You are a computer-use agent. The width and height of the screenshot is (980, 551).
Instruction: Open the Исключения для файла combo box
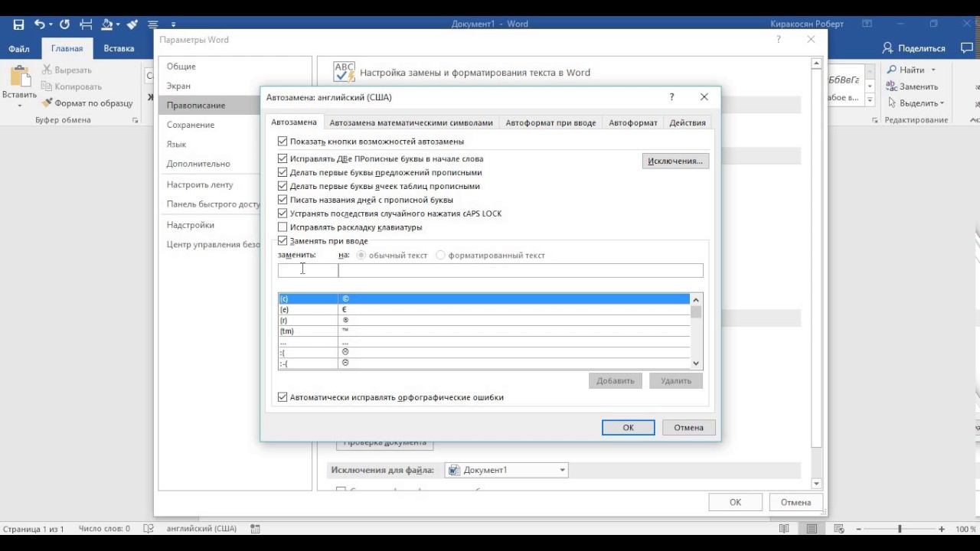506,470
